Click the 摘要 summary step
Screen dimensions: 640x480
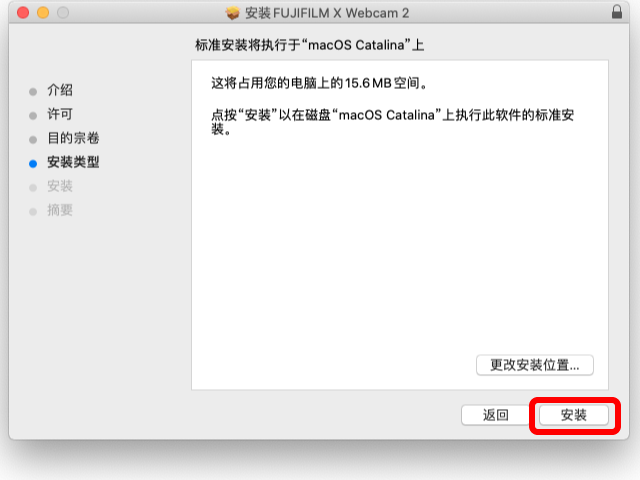(x=60, y=210)
